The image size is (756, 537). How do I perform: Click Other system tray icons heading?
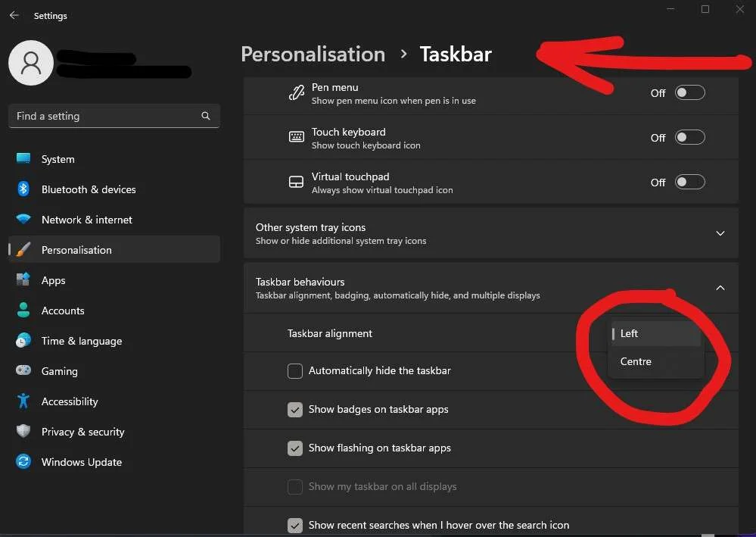310,227
